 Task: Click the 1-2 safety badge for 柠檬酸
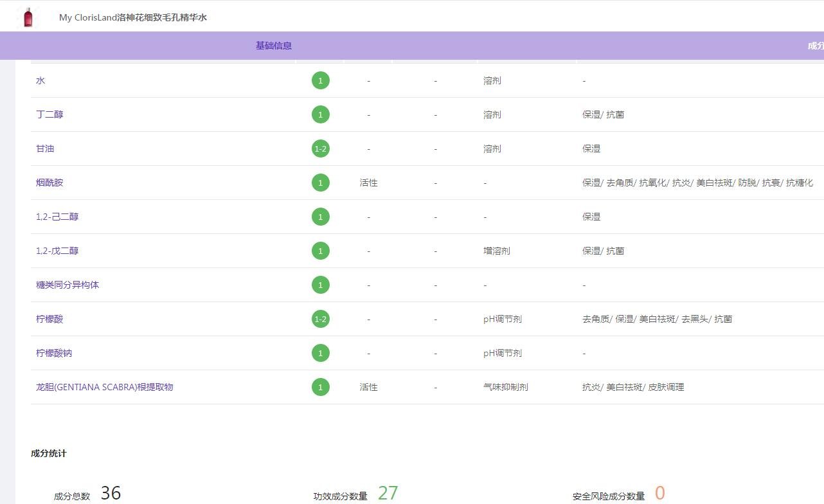320,319
